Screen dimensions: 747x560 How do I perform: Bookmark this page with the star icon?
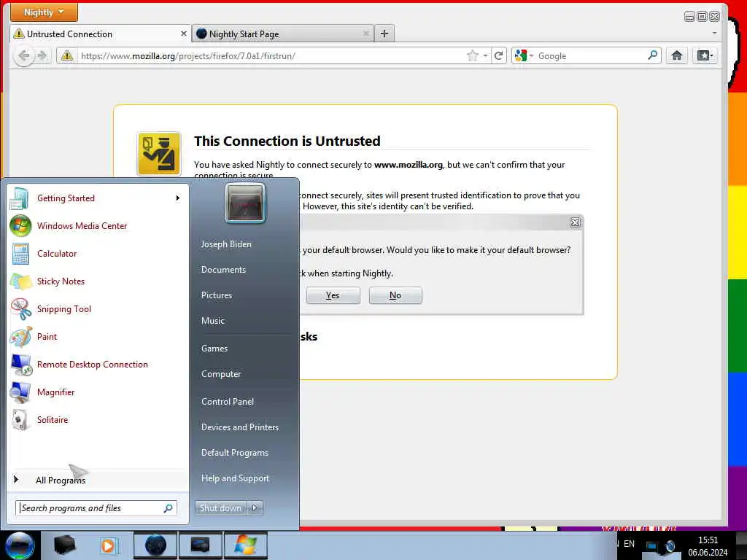(473, 55)
